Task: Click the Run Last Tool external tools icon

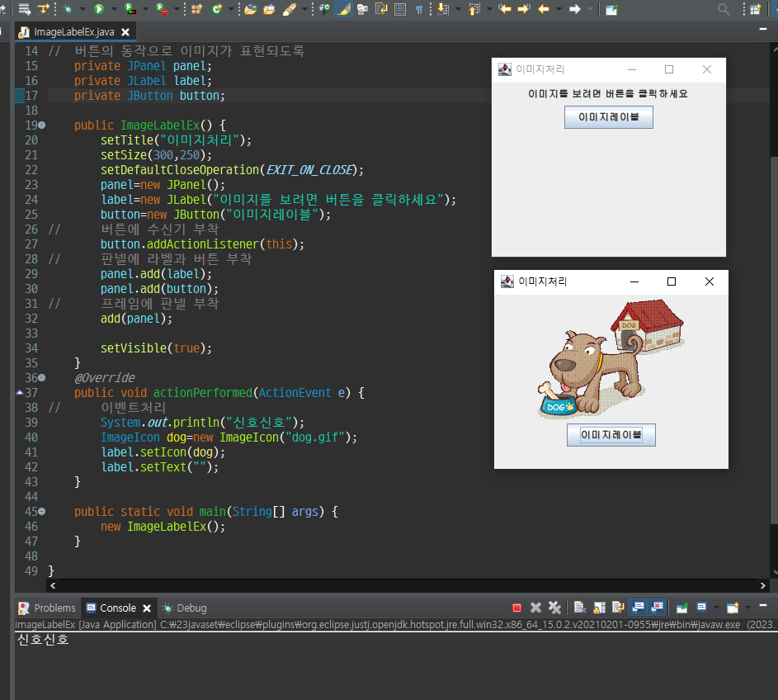Action: pyautogui.click(x=162, y=9)
